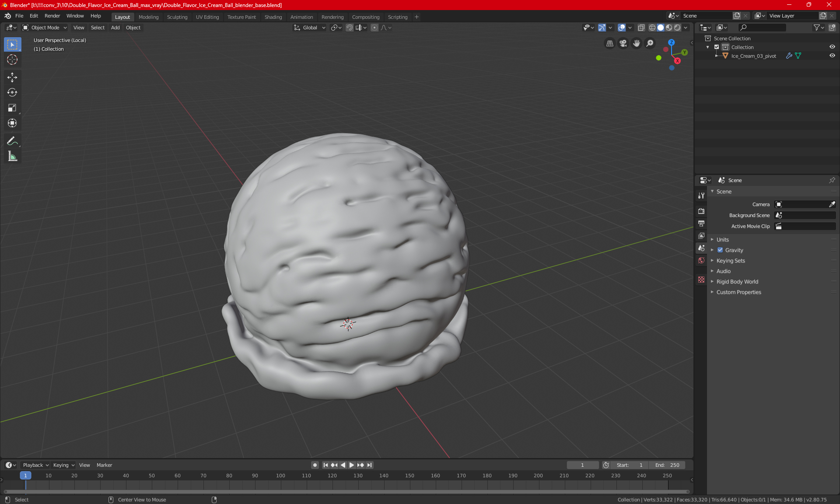The image size is (840, 504).
Task: Click the Background Scene field
Action: point(805,215)
